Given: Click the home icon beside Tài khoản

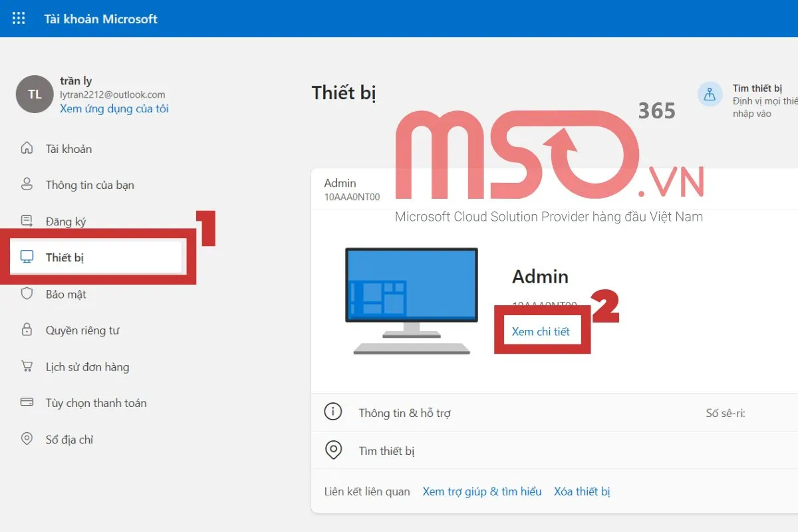Looking at the screenshot, I should pos(27,148).
